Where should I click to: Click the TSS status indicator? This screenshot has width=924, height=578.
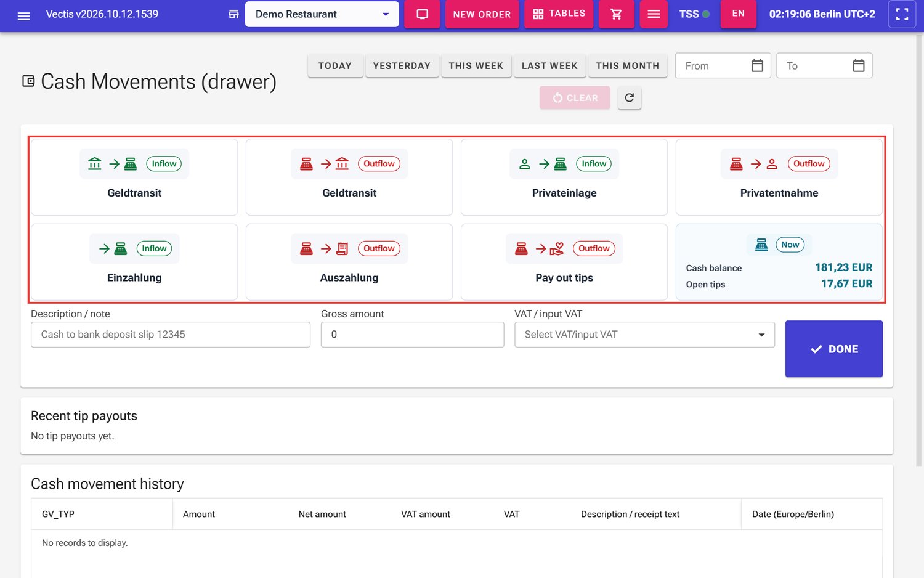(x=694, y=14)
